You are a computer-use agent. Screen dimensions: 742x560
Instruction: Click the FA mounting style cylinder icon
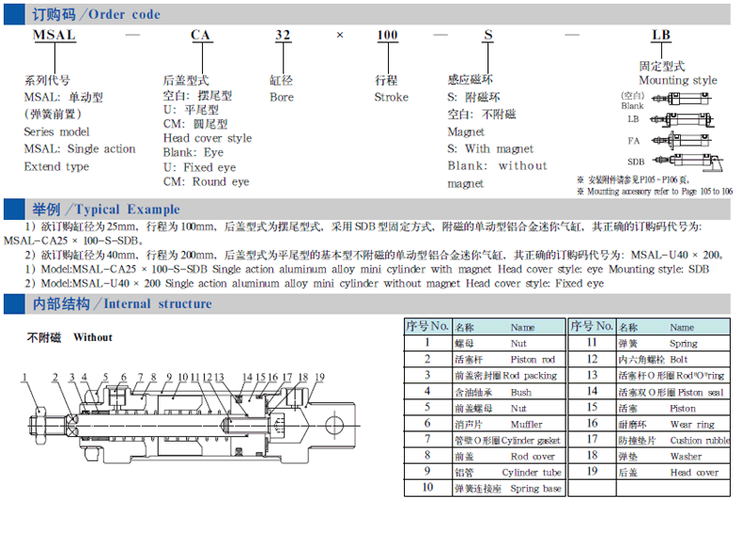[x=682, y=140]
